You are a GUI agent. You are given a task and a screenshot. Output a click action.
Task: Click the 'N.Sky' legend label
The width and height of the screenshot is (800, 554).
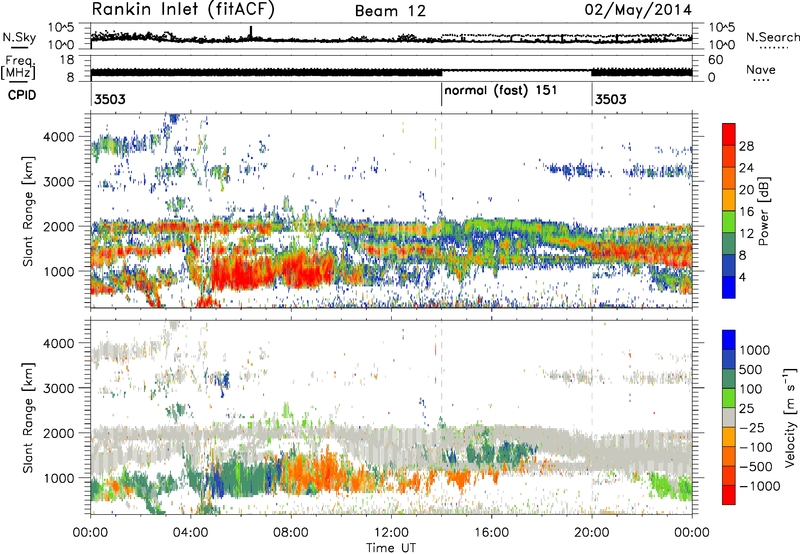pyautogui.click(x=19, y=37)
